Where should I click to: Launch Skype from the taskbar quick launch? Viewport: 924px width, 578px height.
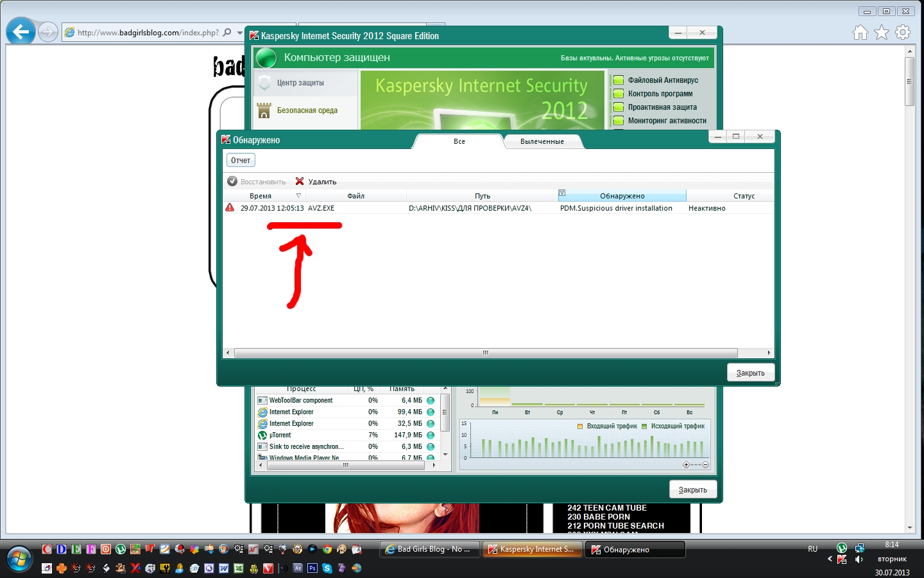point(327,568)
